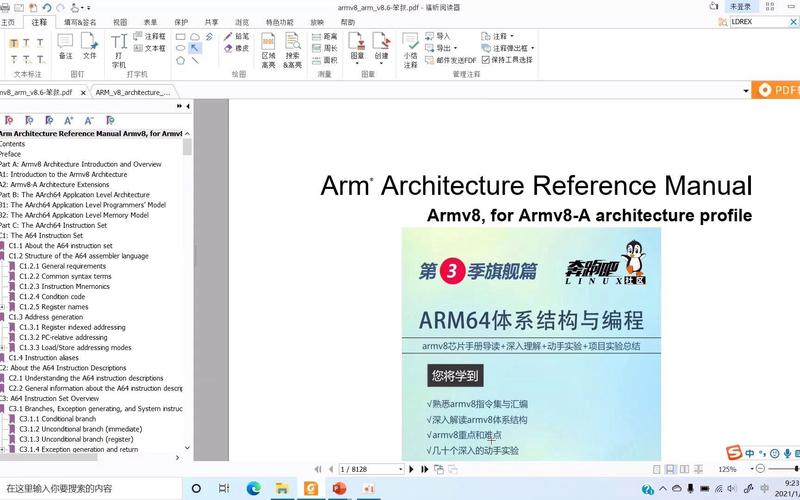The width and height of the screenshot is (800, 500).
Task: Click email FDF (邮件发送FDF)
Action: click(x=451, y=60)
